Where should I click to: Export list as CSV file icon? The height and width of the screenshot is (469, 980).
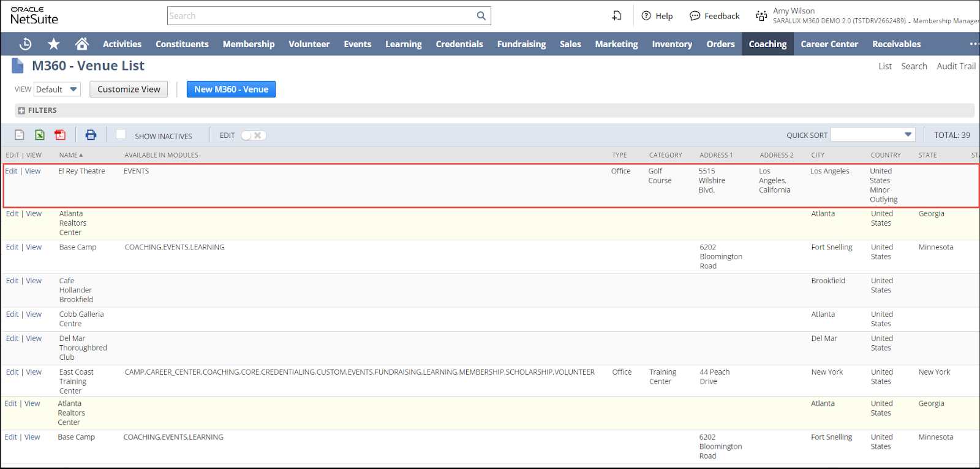20,135
